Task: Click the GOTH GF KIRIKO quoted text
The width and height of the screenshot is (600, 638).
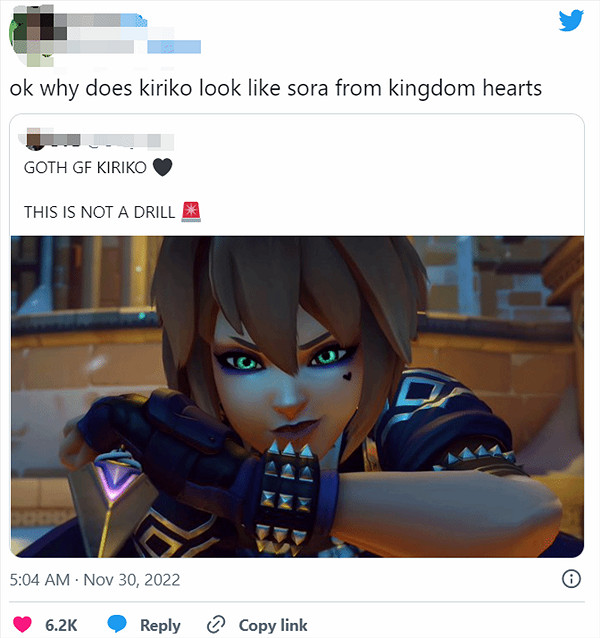Action: coord(85,168)
